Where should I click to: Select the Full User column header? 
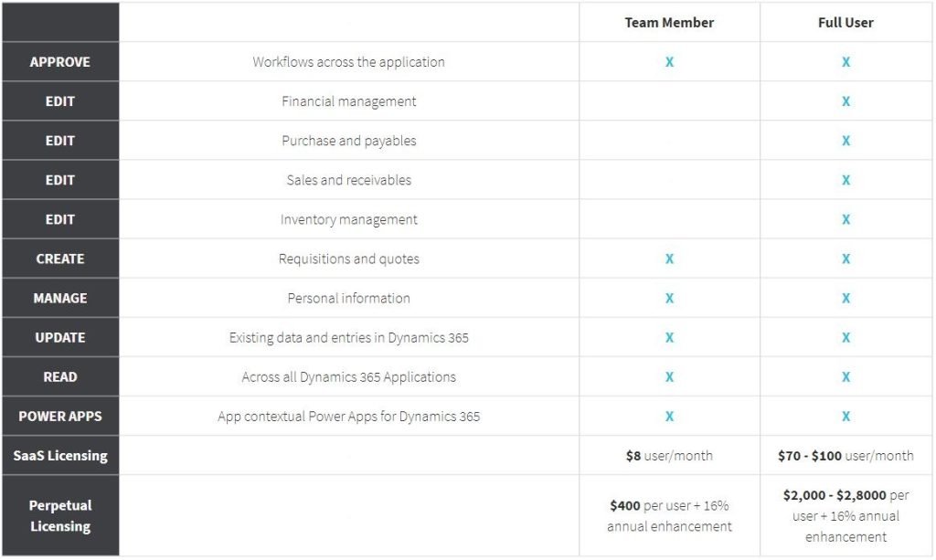pyautogui.click(x=846, y=23)
